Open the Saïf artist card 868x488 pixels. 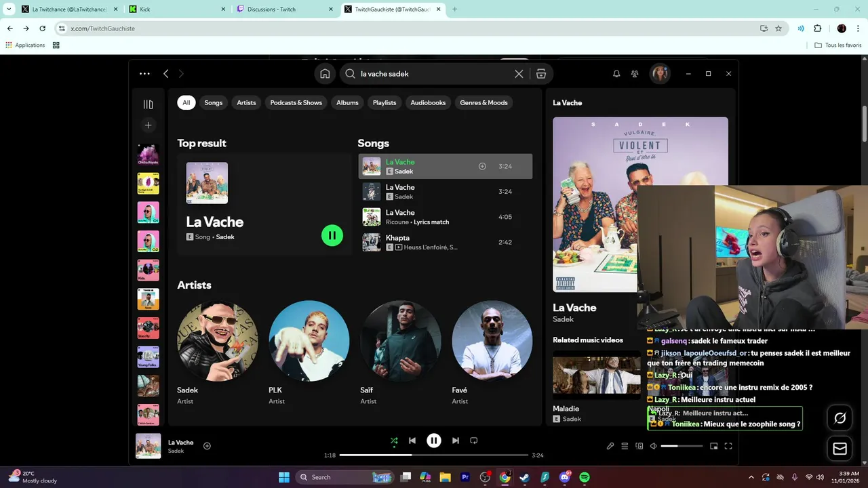tap(400, 352)
